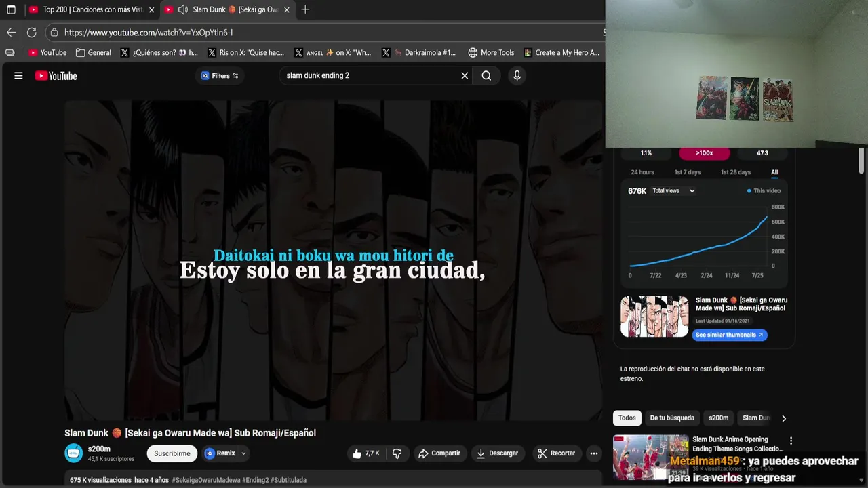
Task: Expand the Remix dropdown arrow
Action: coord(243,453)
